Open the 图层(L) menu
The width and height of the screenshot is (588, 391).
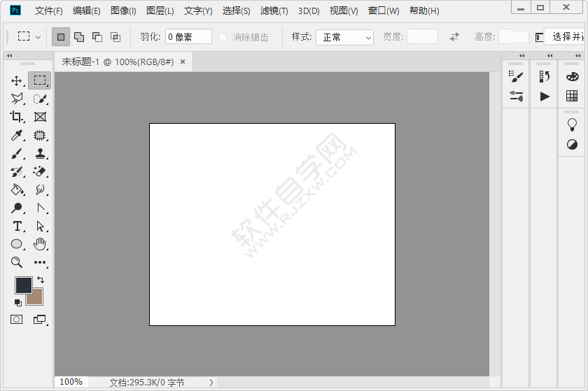[160, 11]
